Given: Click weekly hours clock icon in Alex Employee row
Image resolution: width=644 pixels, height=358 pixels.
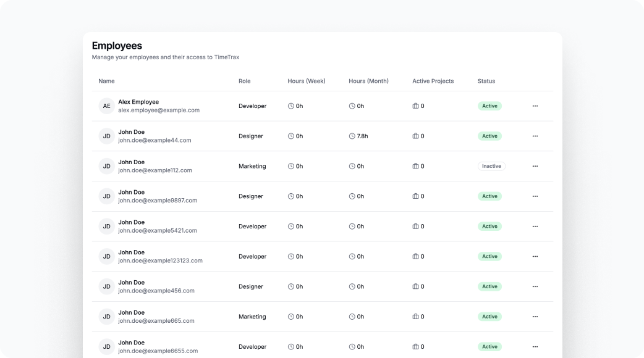Looking at the screenshot, I should click(290, 106).
